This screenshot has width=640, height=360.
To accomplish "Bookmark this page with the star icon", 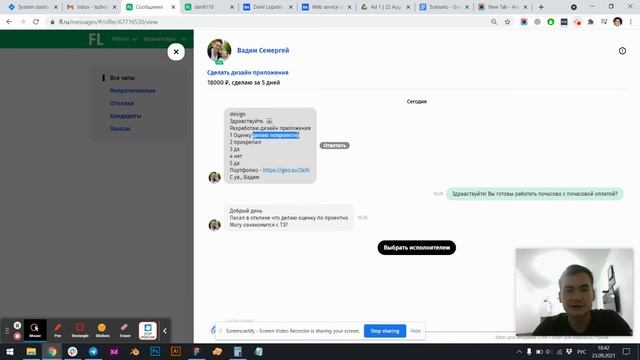I will 507,22.
